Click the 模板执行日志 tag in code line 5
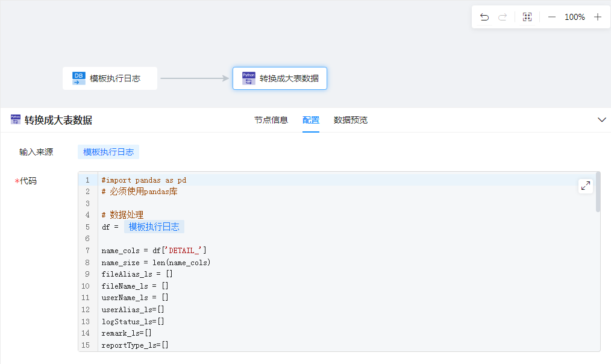Screen dimensions: 611x364 [x=154, y=227]
